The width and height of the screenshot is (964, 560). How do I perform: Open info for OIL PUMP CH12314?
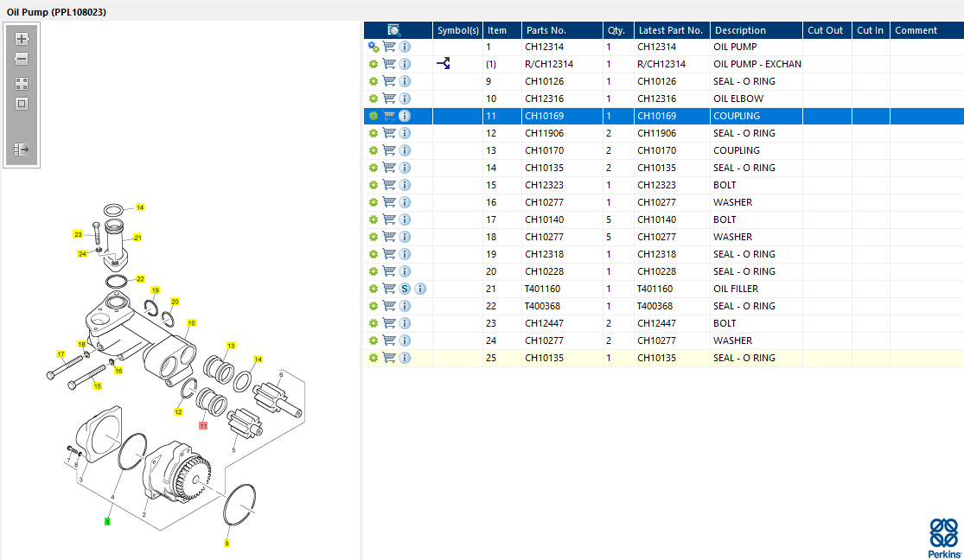coord(405,47)
